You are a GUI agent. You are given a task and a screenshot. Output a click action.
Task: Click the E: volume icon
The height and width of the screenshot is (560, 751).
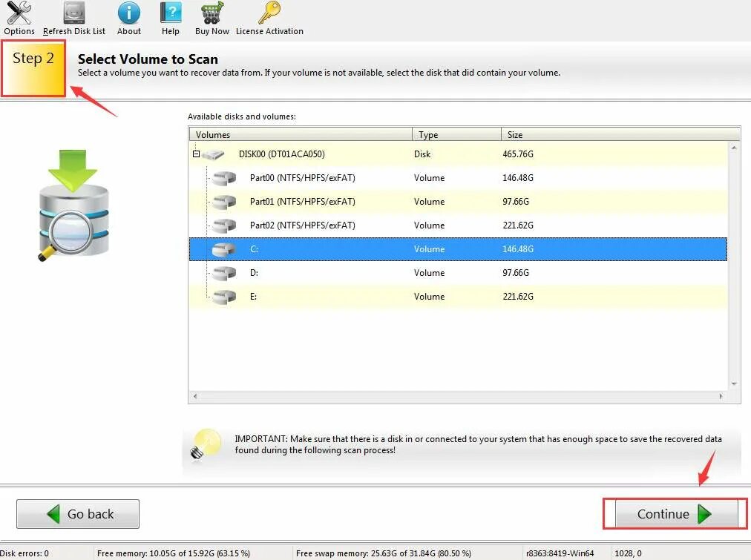pyautogui.click(x=224, y=297)
